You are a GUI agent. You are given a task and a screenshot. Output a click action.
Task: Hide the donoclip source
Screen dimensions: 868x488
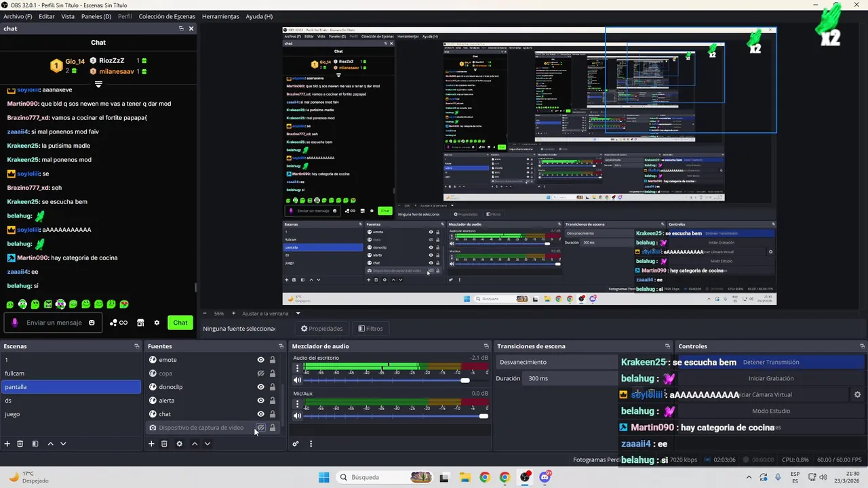click(260, 387)
